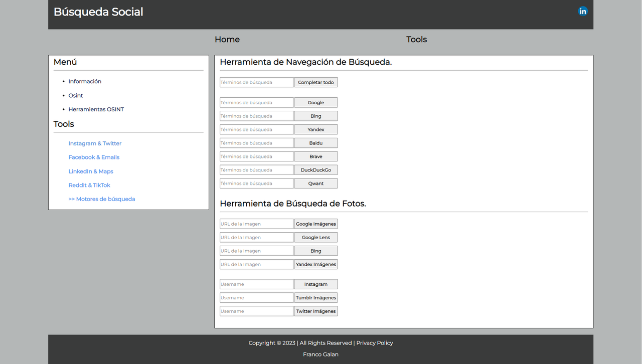This screenshot has height=364, width=642.
Task: Click the Tools sidebar heading
Action: pos(64,124)
